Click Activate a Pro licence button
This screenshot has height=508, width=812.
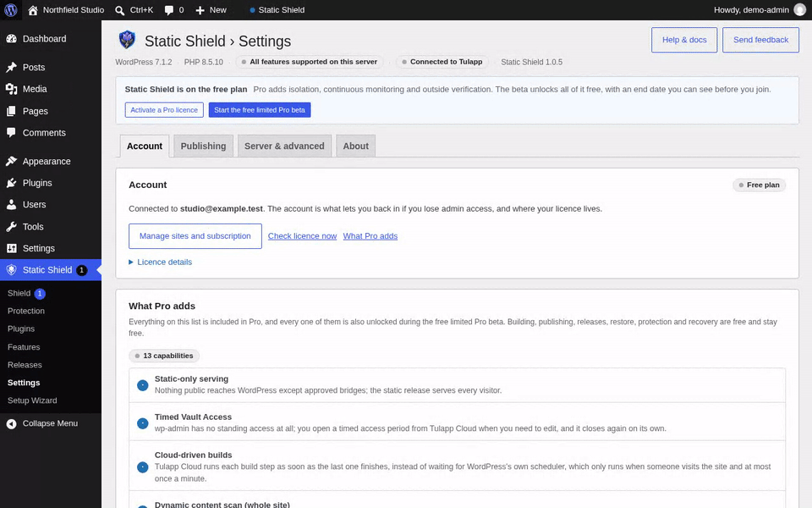164,110
